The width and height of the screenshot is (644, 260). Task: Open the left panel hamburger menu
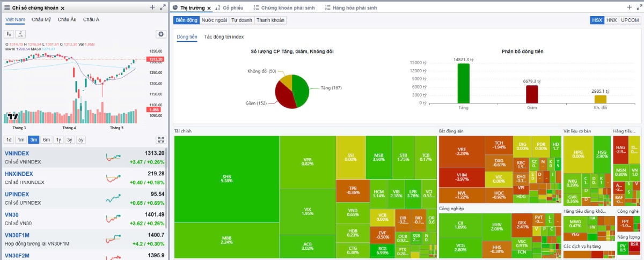[x=6, y=8]
